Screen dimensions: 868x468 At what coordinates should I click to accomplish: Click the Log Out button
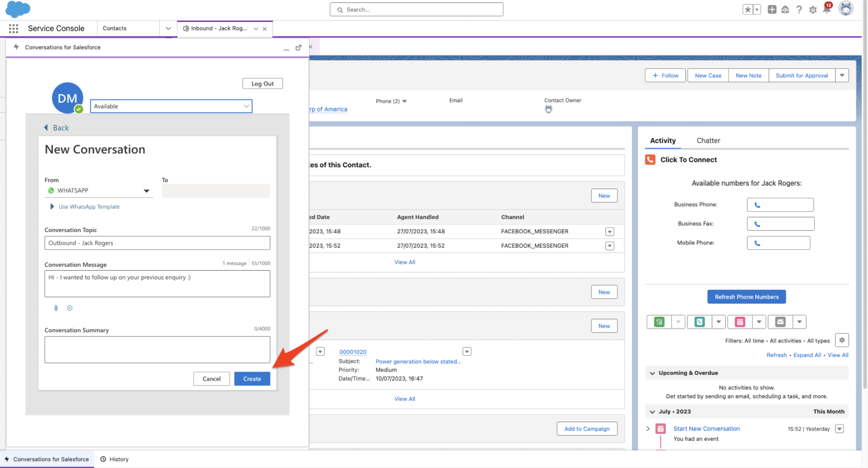263,83
